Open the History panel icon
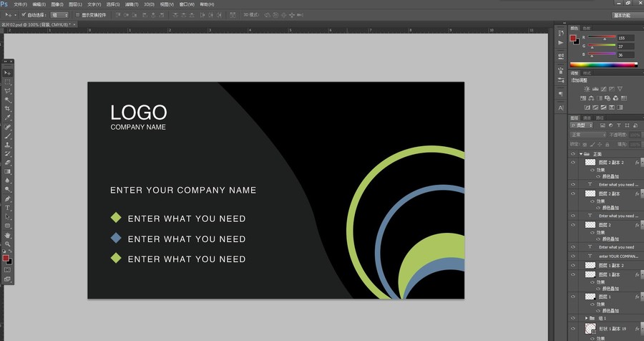This screenshot has height=341, width=644. [561, 33]
